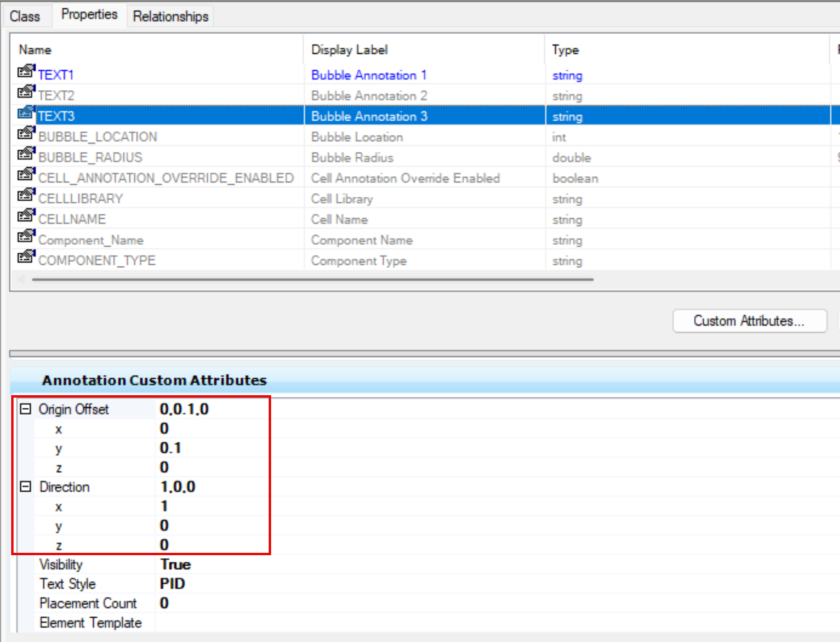Collapse the Origin Offset group
The width and height of the screenshot is (840, 642).
click(x=25, y=409)
